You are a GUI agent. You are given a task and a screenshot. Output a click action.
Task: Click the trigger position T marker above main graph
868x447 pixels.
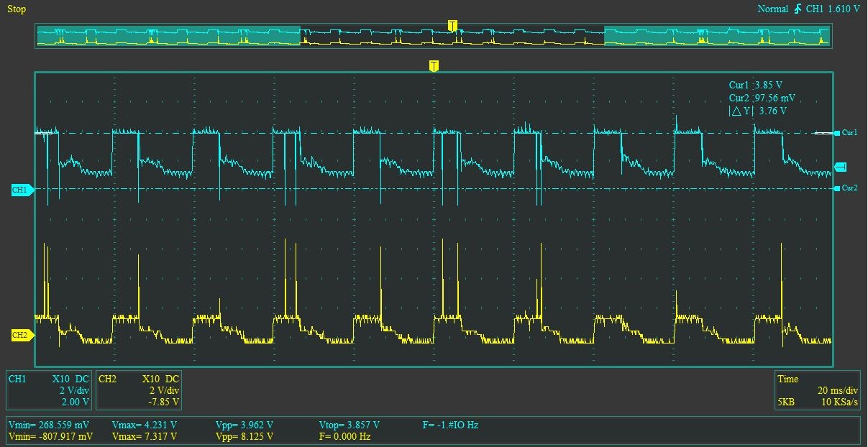434,66
